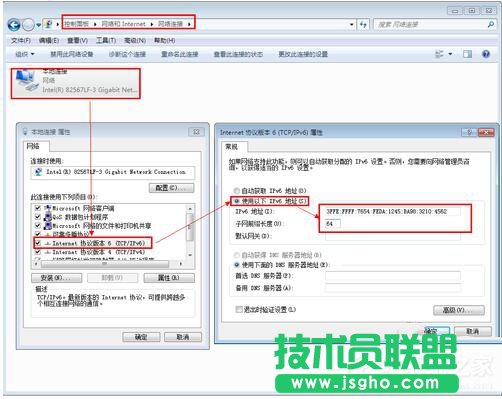
Task: Click the 子网前缀长度 field showing 64
Action: tap(333, 224)
